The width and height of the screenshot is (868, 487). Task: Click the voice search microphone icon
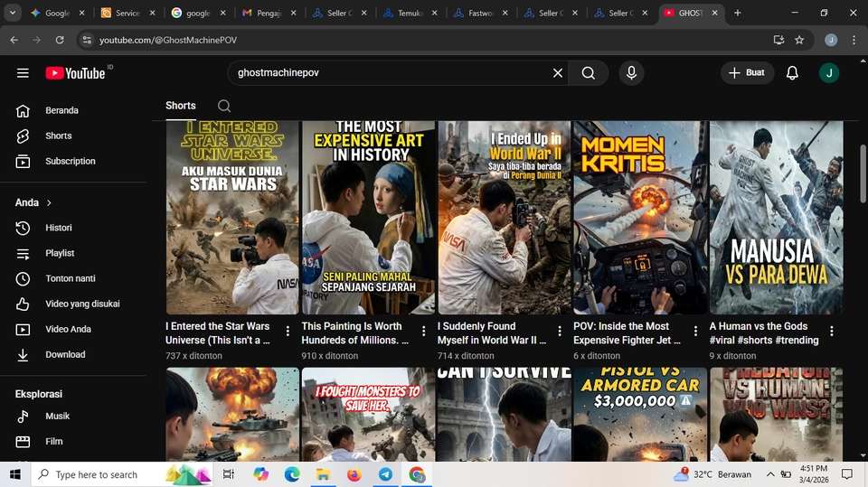coord(631,73)
